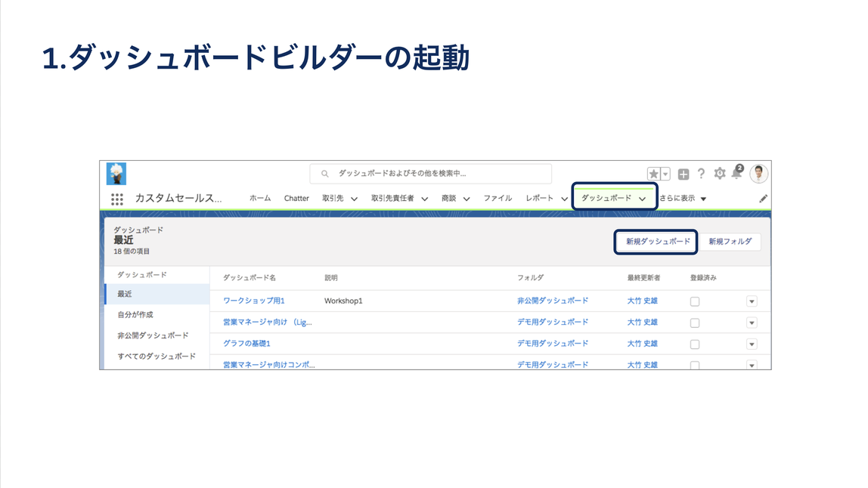Open row actions menu for 営業マネージャ向け (Lig...
The height and width of the screenshot is (488, 868).
(x=752, y=323)
